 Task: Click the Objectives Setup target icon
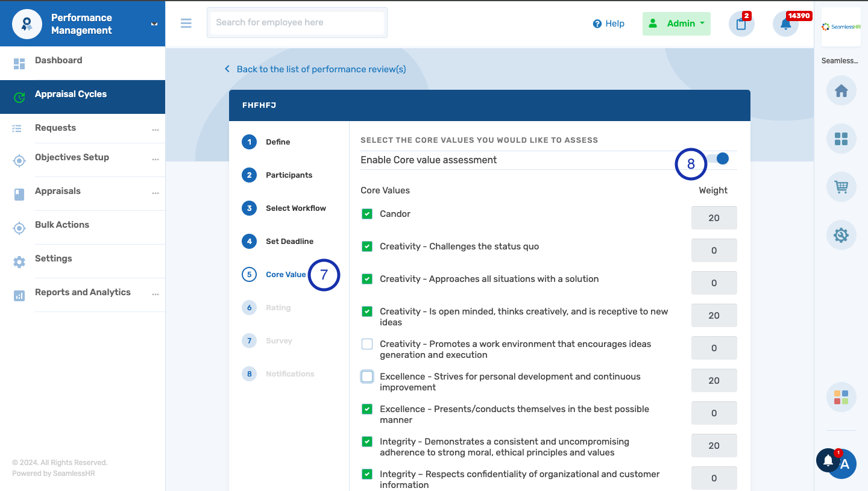(x=19, y=161)
